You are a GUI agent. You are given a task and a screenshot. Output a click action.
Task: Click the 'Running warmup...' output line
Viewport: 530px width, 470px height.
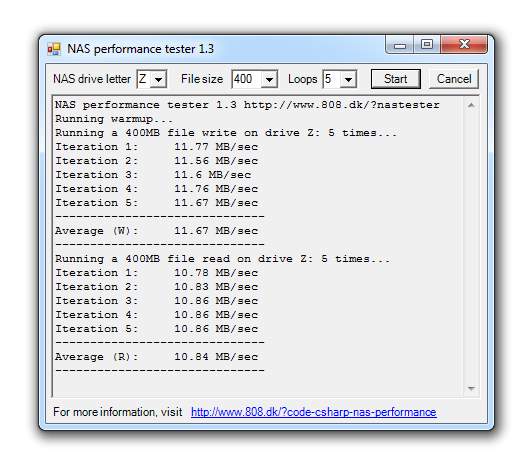point(114,119)
